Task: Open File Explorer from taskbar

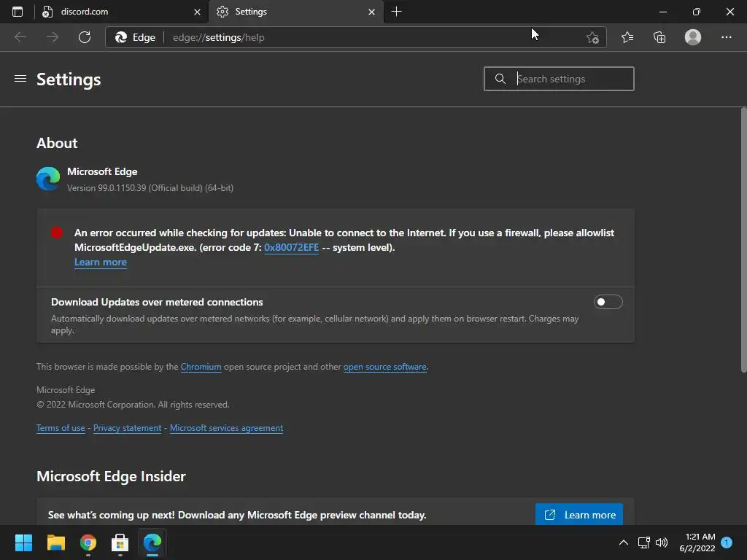Action: coord(55,542)
